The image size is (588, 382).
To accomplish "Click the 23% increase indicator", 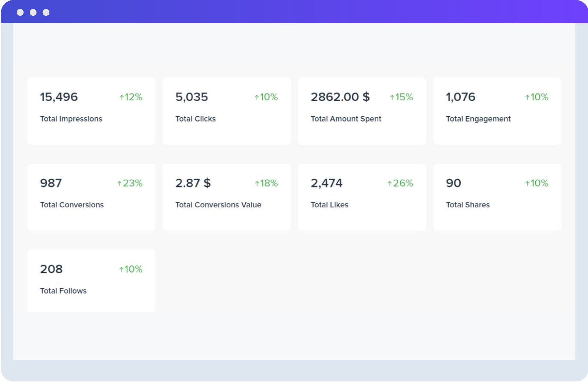I will pyautogui.click(x=130, y=183).
